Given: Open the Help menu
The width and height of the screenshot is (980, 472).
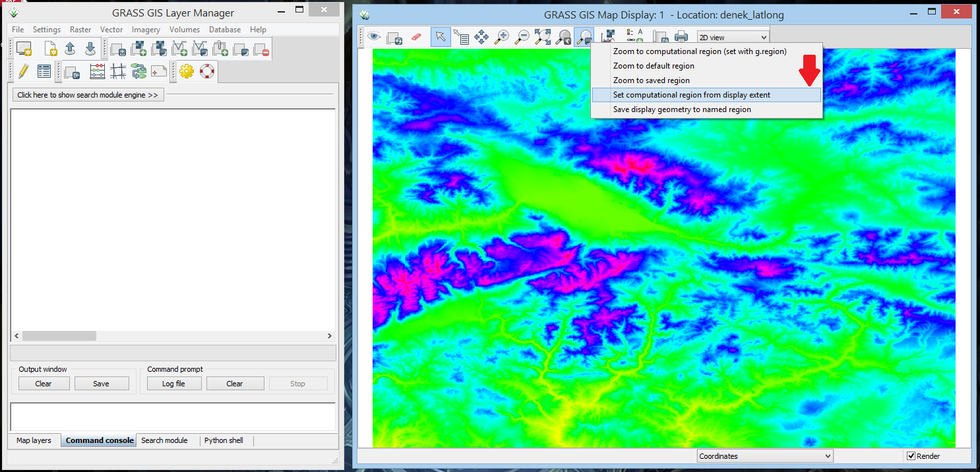Looking at the screenshot, I should [258, 30].
